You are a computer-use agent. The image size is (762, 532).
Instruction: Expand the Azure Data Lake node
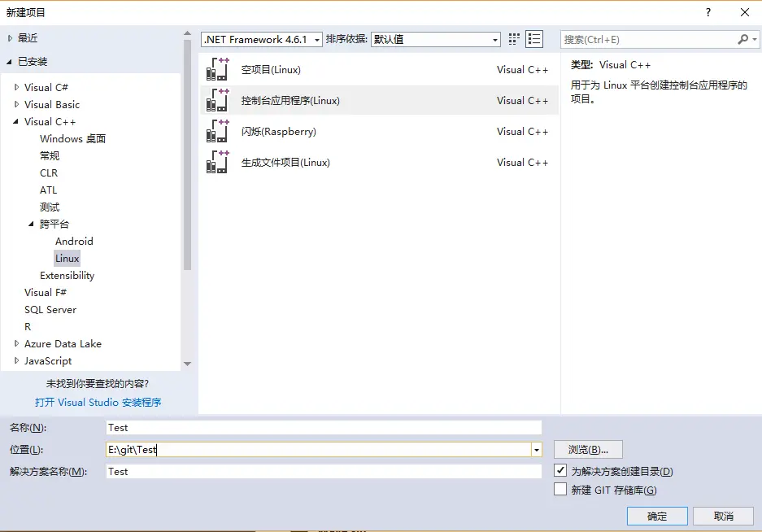(16, 343)
